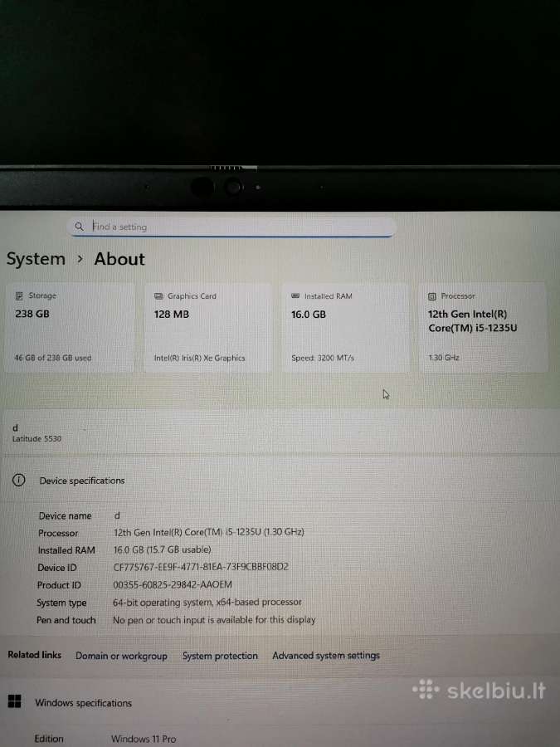This screenshot has width=560, height=747.
Task: Click the Windows specifications logo icon
Action: pyautogui.click(x=15, y=701)
